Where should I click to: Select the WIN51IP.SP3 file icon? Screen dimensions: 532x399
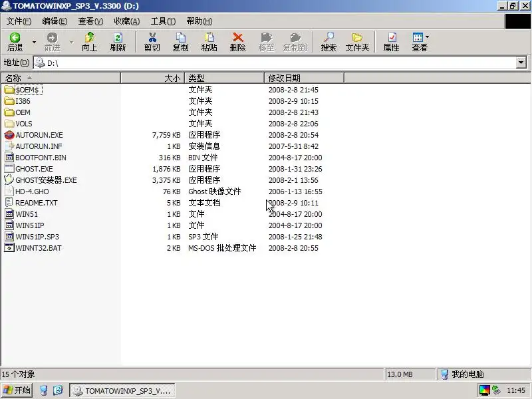[9, 237]
